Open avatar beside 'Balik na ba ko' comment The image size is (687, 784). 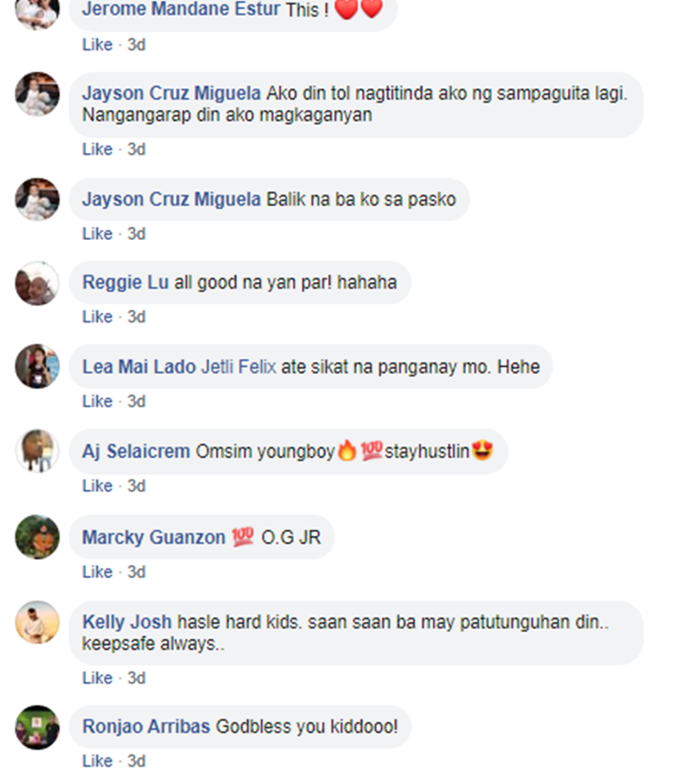37,200
